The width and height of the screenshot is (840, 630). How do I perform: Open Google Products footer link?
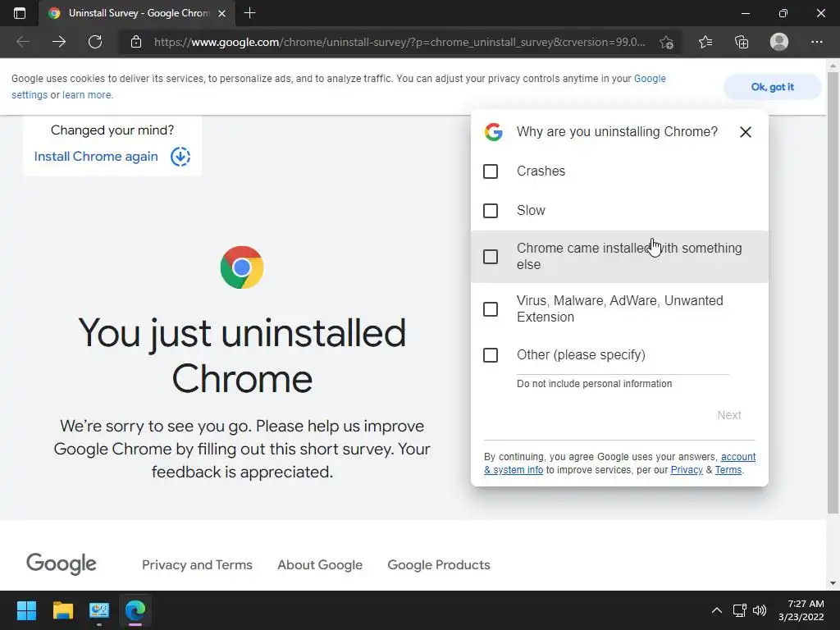pyautogui.click(x=439, y=564)
